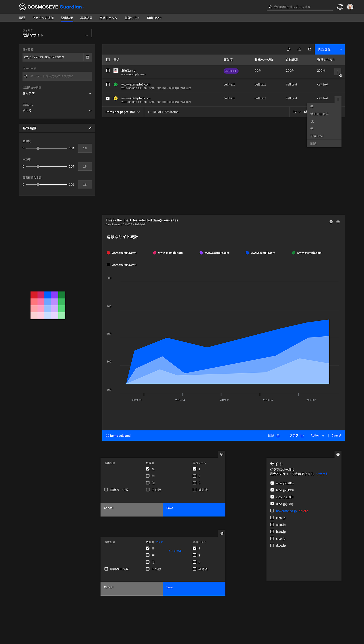Open more options for www.example3.com row
This screenshot has width=364, height=644.
(x=338, y=99)
